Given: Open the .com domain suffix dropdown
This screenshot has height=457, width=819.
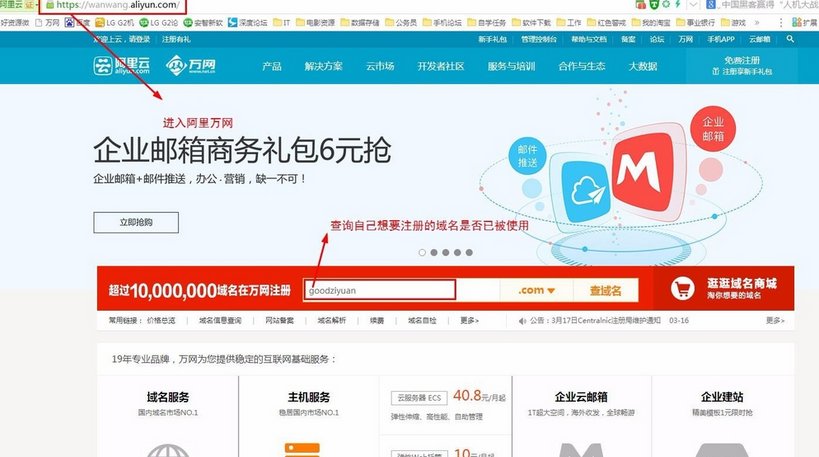Looking at the screenshot, I should point(536,290).
